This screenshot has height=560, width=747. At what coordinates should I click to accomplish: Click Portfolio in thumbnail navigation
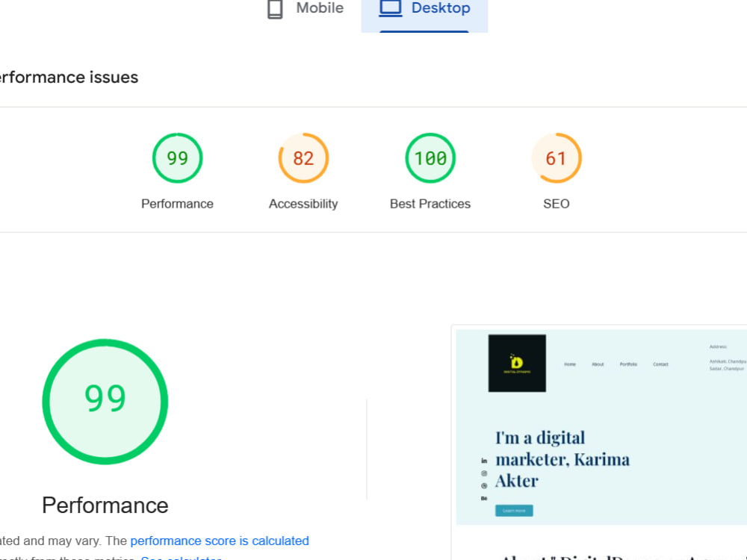click(x=628, y=364)
